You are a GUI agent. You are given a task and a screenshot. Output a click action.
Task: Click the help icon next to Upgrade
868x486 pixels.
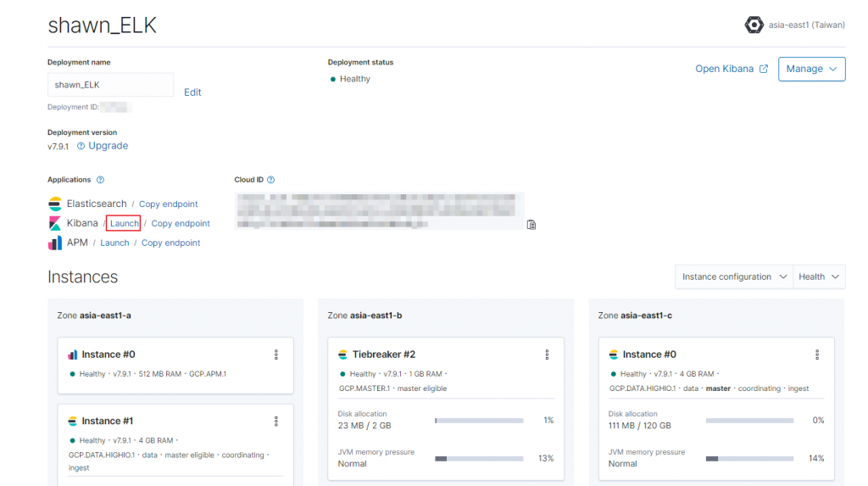tap(81, 146)
